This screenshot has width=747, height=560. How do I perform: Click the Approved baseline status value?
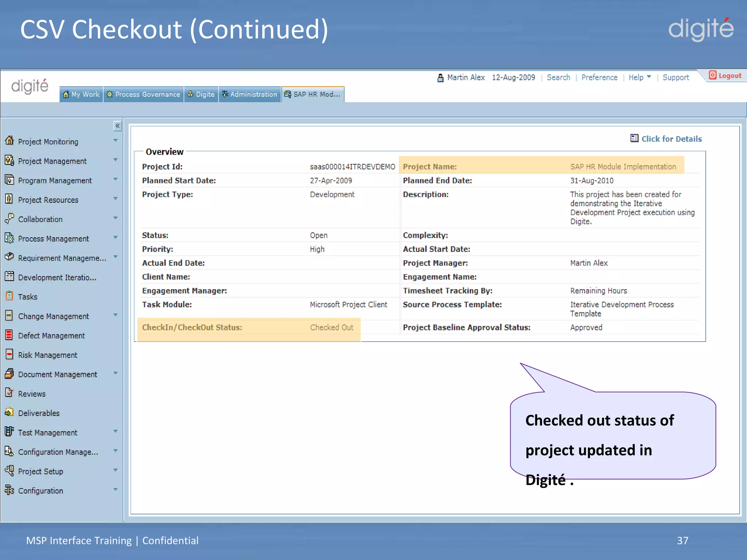pyautogui.click(x=586, y=327)
